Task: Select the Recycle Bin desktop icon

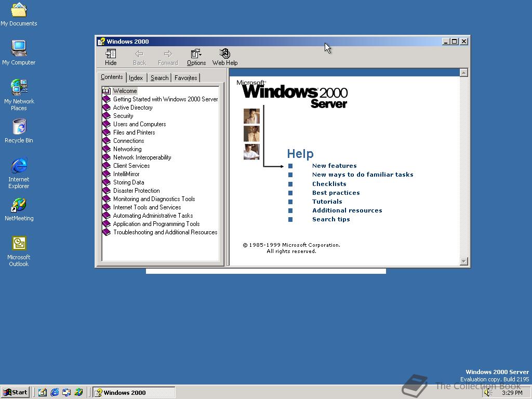Action: pos(19,131)
